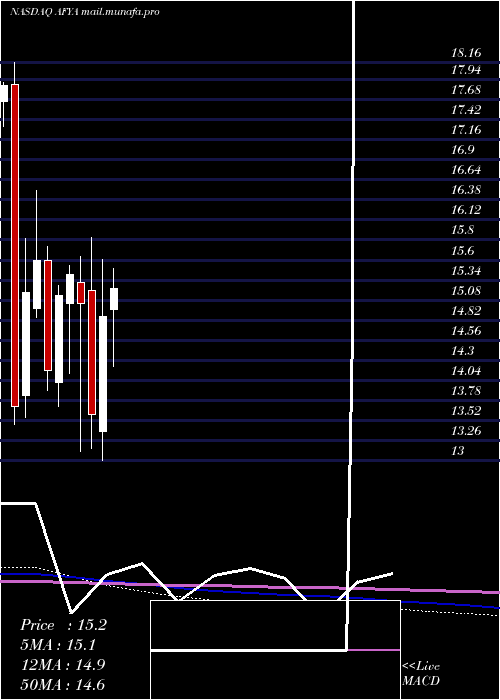Click the 14.82 price axis label

coord(466,311)
